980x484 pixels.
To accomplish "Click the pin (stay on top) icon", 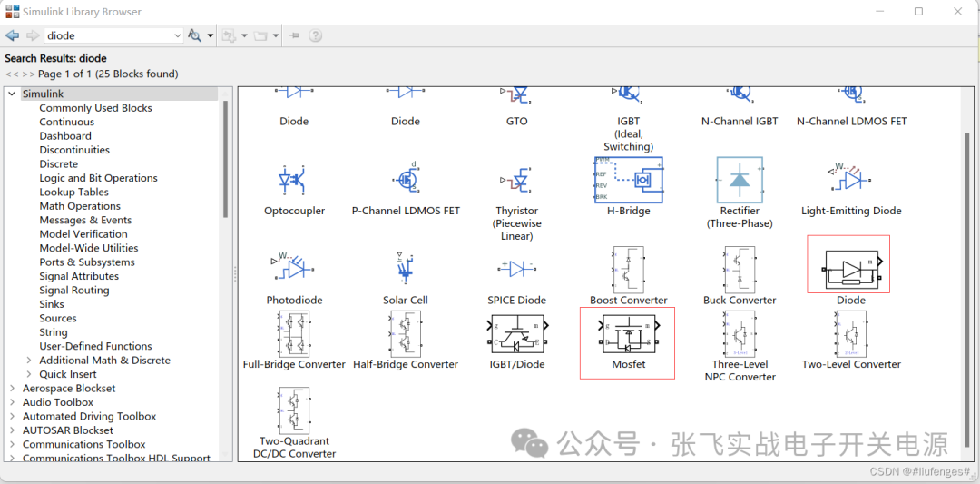I will (x=295, y=35).
